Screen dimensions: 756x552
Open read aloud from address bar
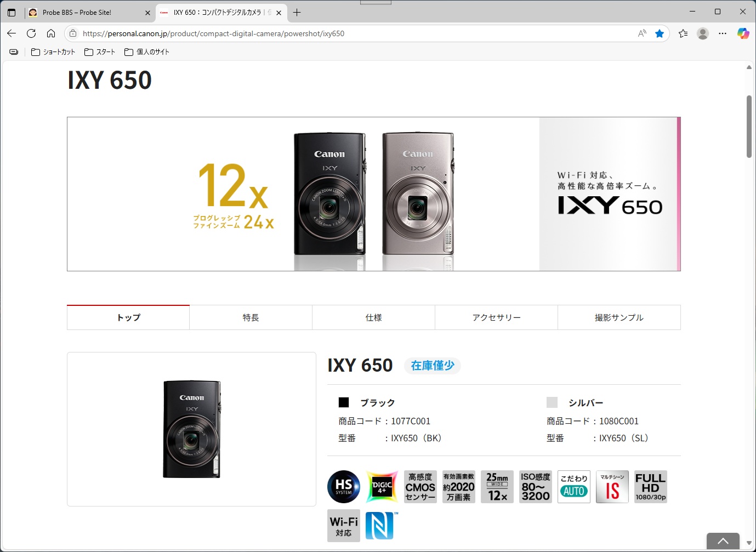(642, 33)
